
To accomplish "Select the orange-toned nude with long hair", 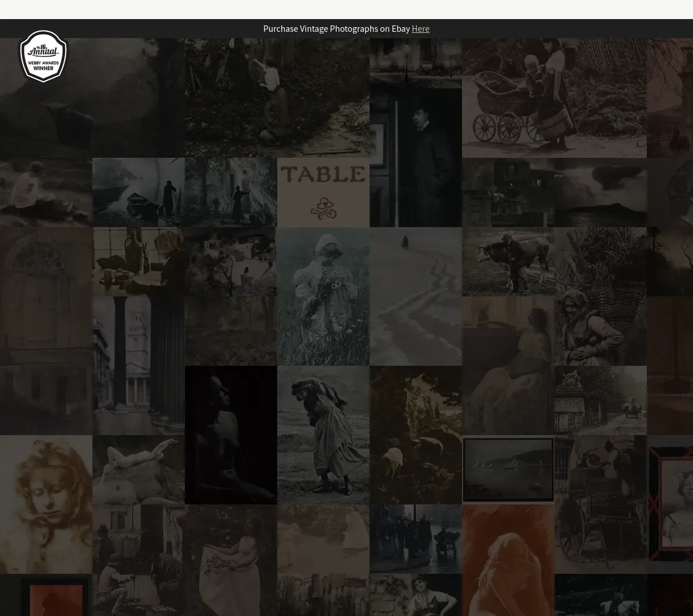I will point(508,560).
